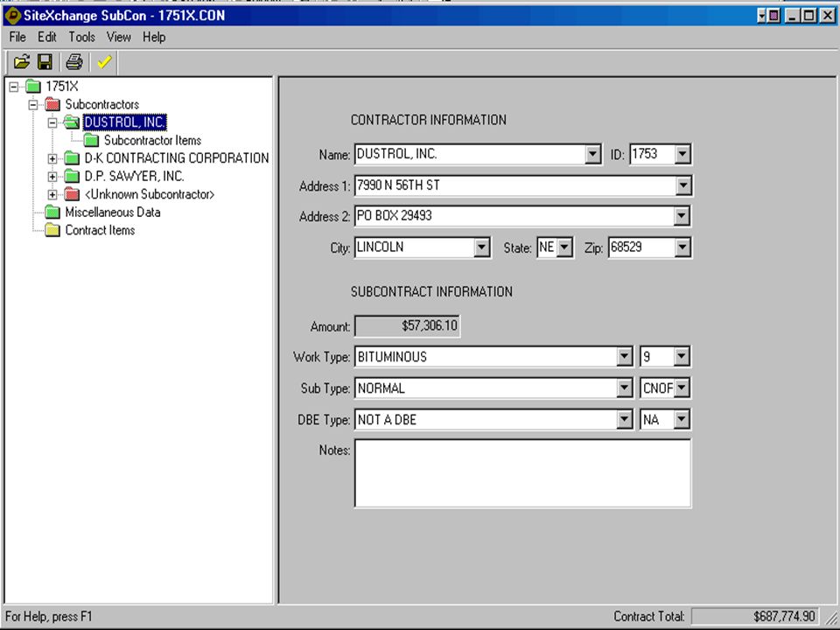
Task: Open the City dropdown arrow
Action: click(481, 248)
